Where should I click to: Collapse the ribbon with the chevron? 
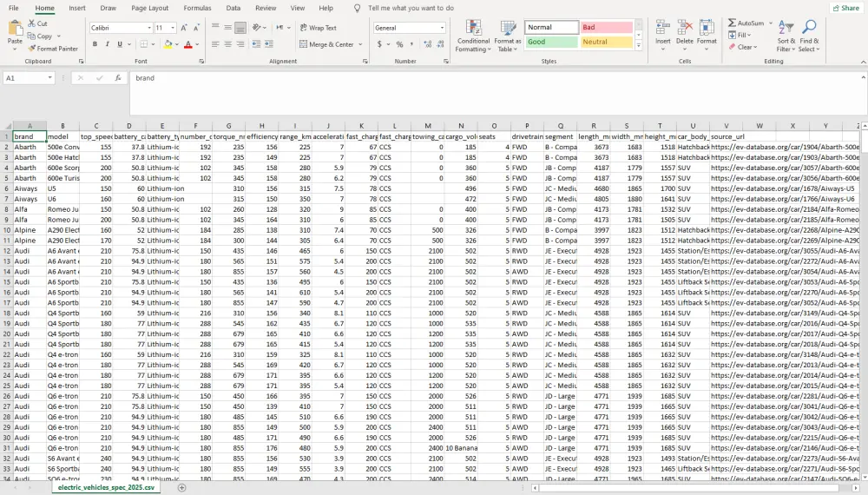pyautogui.click(x=863, y=62)
